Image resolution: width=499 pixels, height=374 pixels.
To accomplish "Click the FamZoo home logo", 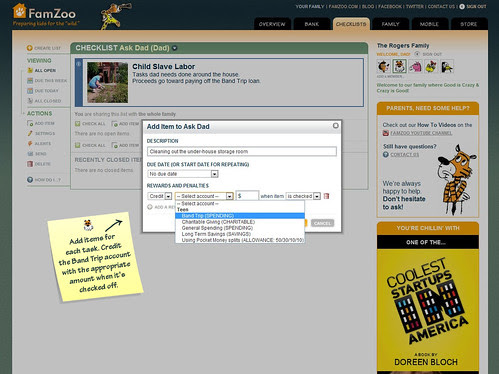I will [45, 14].
